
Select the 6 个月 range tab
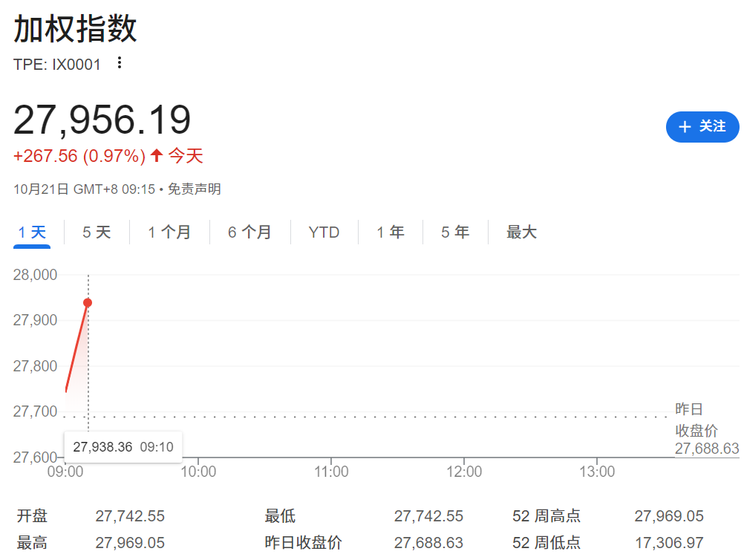point(249,232)
